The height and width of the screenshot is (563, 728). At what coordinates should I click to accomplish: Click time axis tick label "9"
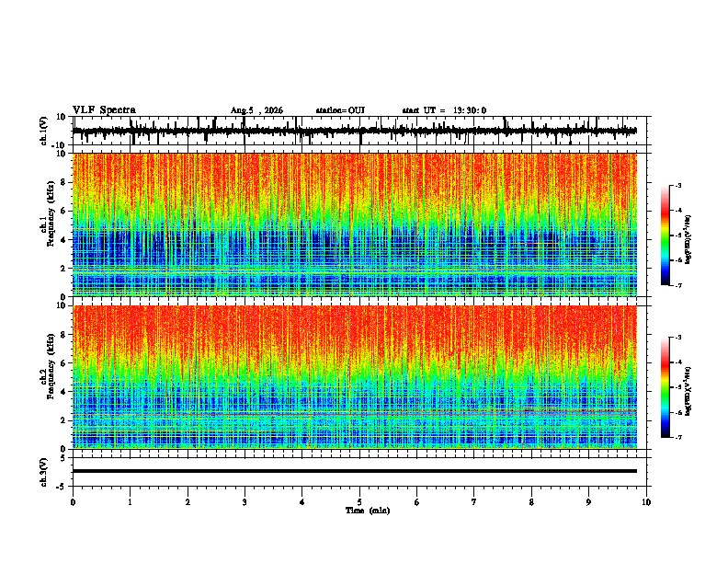tap(588, 502)
